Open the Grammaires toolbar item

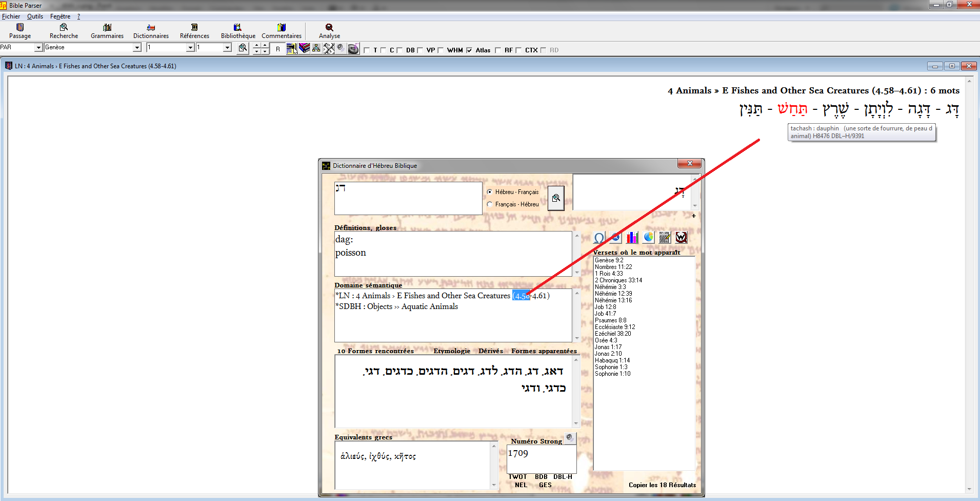point(107,31)
